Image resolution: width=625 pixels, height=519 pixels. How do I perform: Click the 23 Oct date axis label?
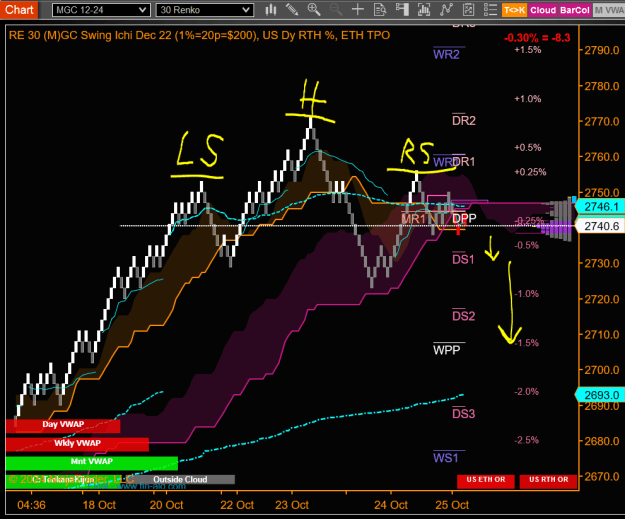point(292,505)
